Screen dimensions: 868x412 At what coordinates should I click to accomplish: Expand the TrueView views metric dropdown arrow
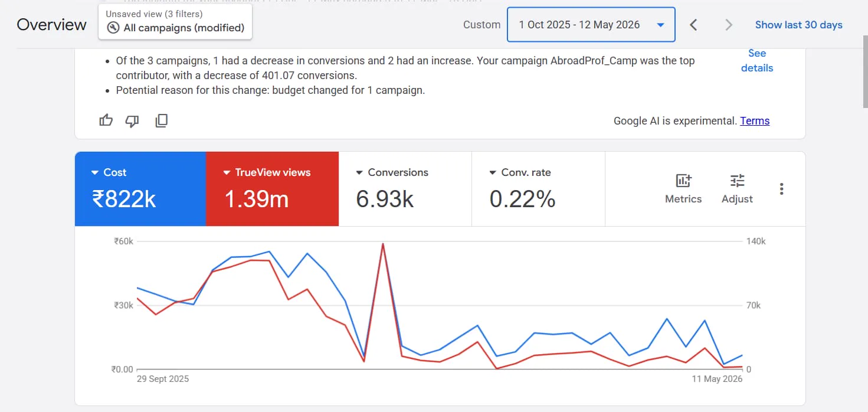[x=227, y=173]
